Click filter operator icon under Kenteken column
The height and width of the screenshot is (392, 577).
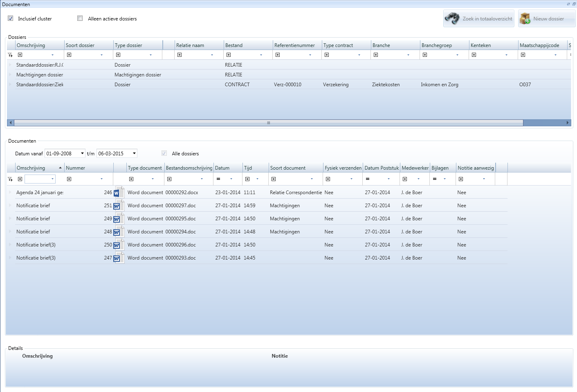pos(474,55)
